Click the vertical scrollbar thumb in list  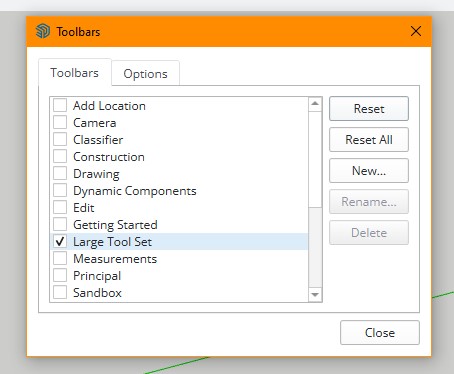[x=315, y=159]
